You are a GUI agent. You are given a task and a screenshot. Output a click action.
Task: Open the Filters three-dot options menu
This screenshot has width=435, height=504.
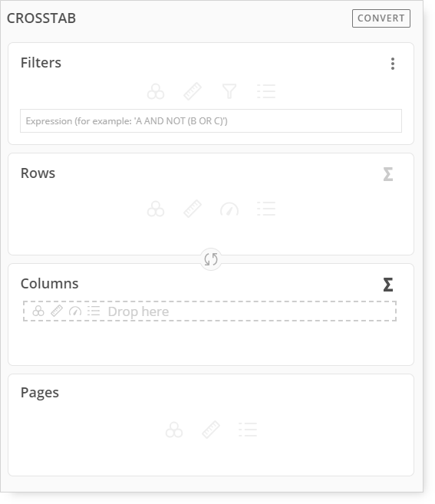pyautogui.click(x=393, y=64)
